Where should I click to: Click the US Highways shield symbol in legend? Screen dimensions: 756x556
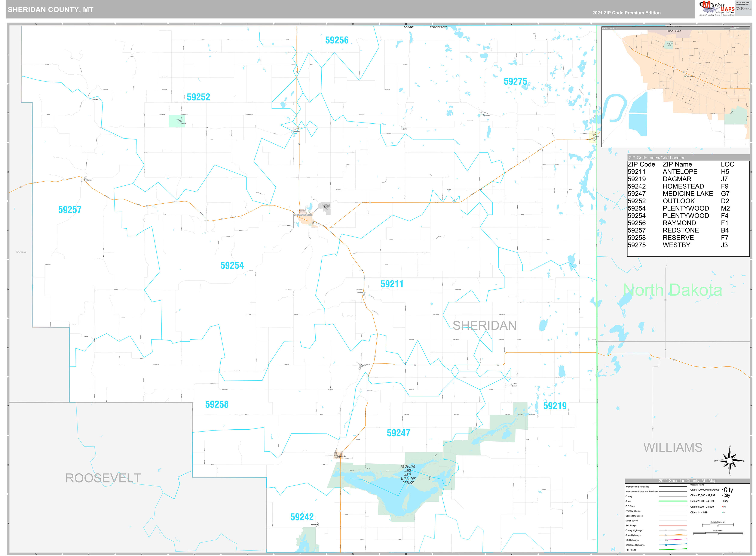pyautogui.click(x=666, y=540)
